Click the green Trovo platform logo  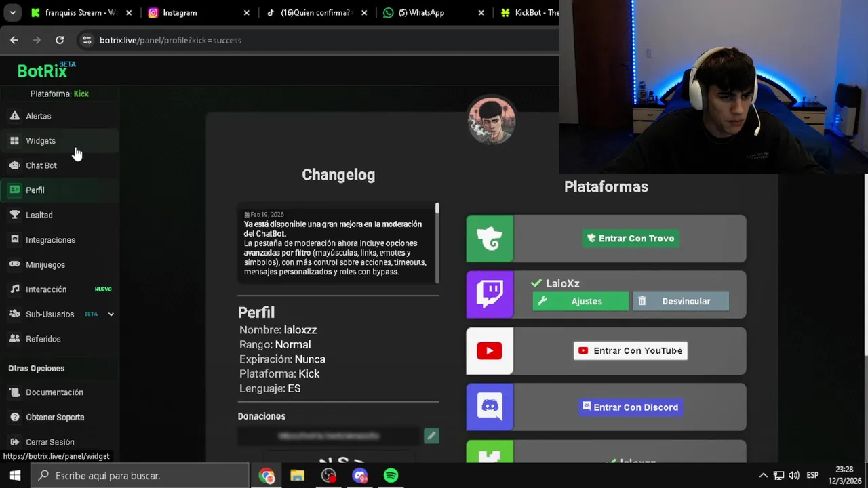click(x=490, y=239)
